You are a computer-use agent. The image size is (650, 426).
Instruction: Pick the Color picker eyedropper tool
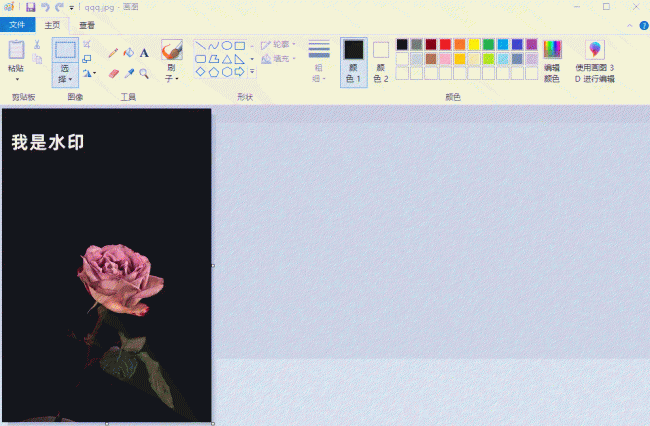(x=129, y=73)
